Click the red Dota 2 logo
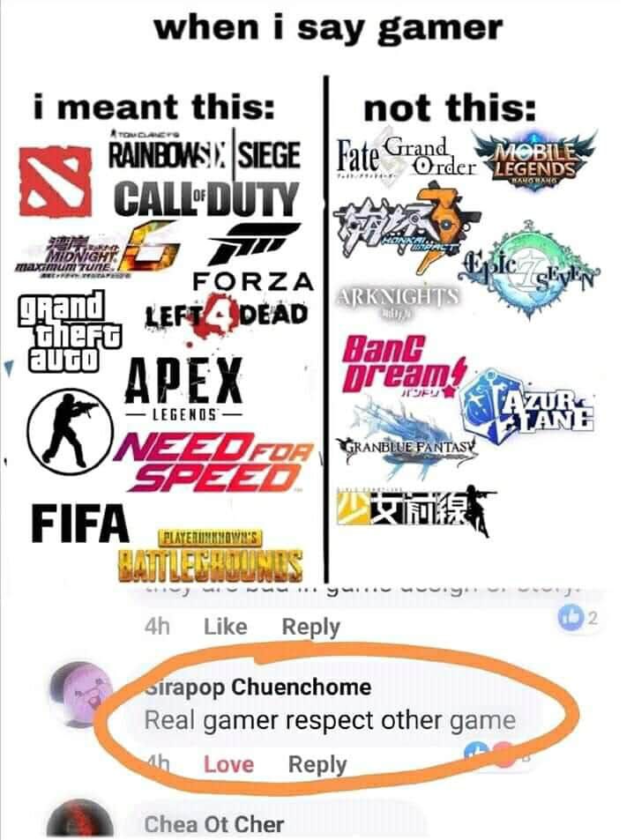 (56, 181)
